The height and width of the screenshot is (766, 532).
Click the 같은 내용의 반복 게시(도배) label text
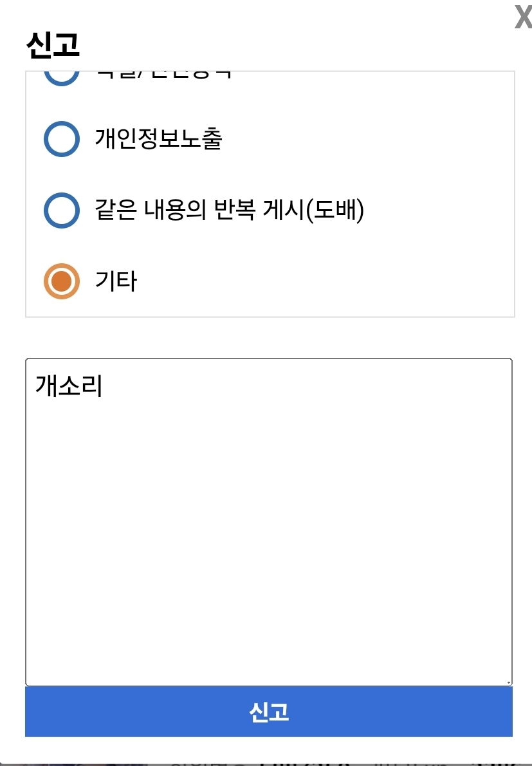tap(230, 210)
